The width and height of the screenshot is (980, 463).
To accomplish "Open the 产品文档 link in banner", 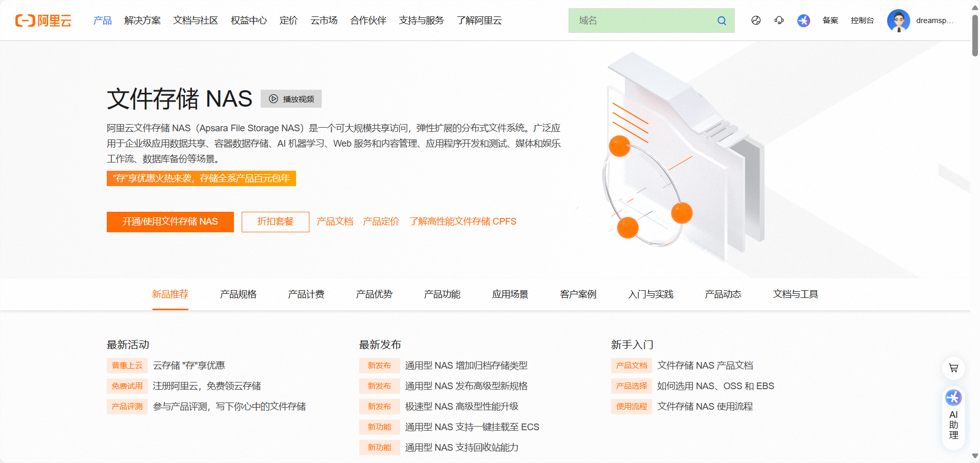I will click(335, 222).
